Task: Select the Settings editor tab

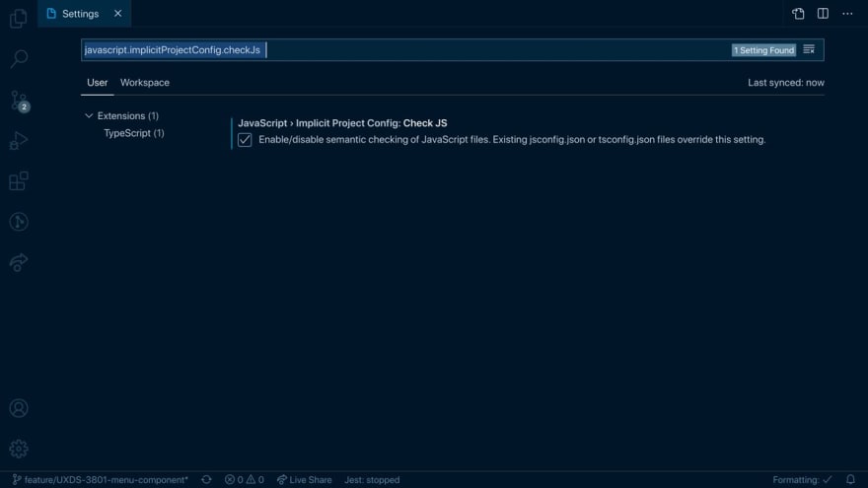Action: click(84, 13)
